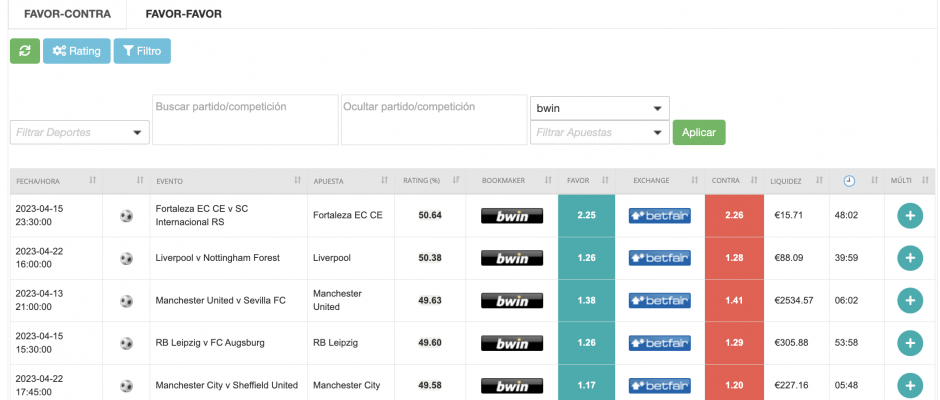Screen dimensions: 940x400
Task: Open the Filtrar Apuestas dropdown
Action: 599,132
